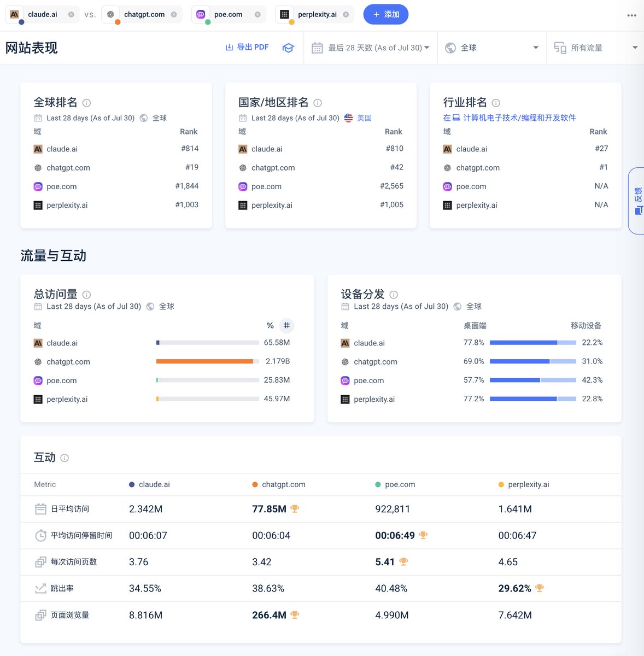Open the 美国 country link
The width and height of the screenshot is (644, 656).
[x=364, y=118]
